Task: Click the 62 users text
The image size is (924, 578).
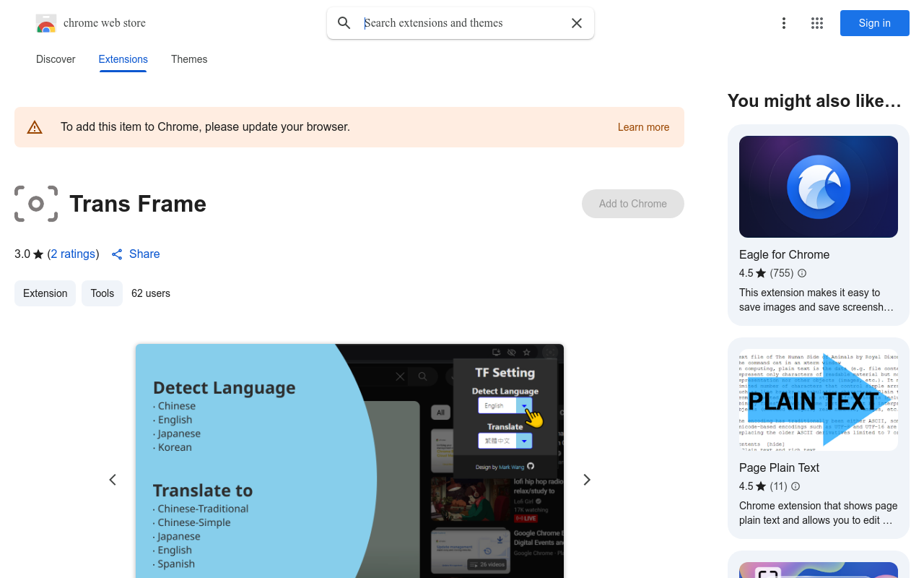Action: 151,293
